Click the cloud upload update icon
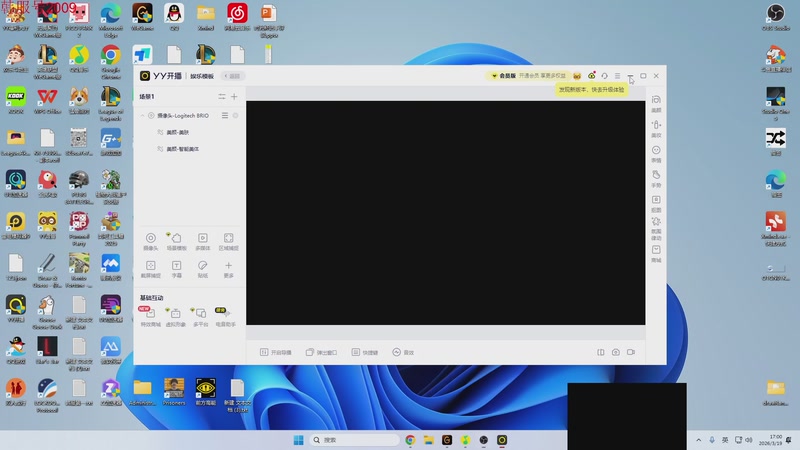This screenshot has height=450, width=800. click(591, 76)
